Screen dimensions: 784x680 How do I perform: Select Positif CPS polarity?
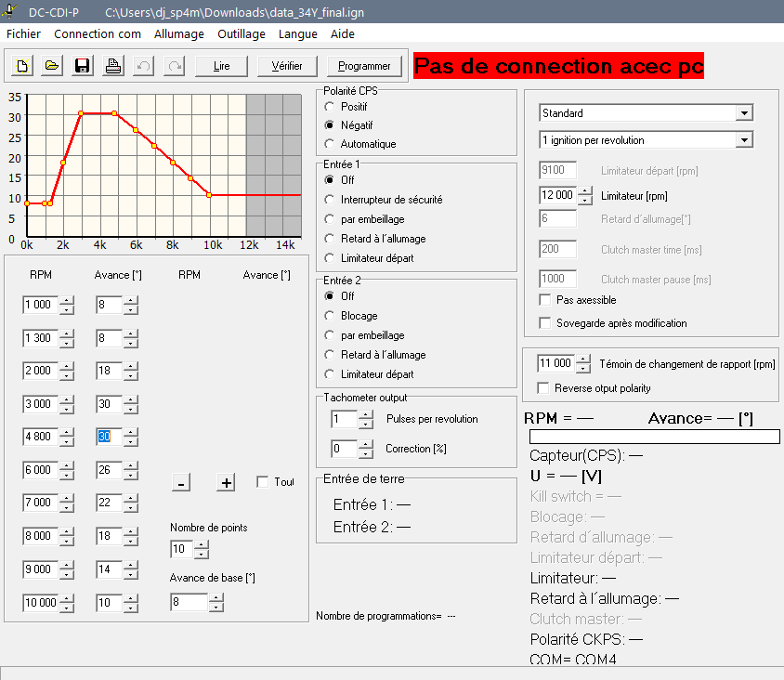click(x=329, y=107)
